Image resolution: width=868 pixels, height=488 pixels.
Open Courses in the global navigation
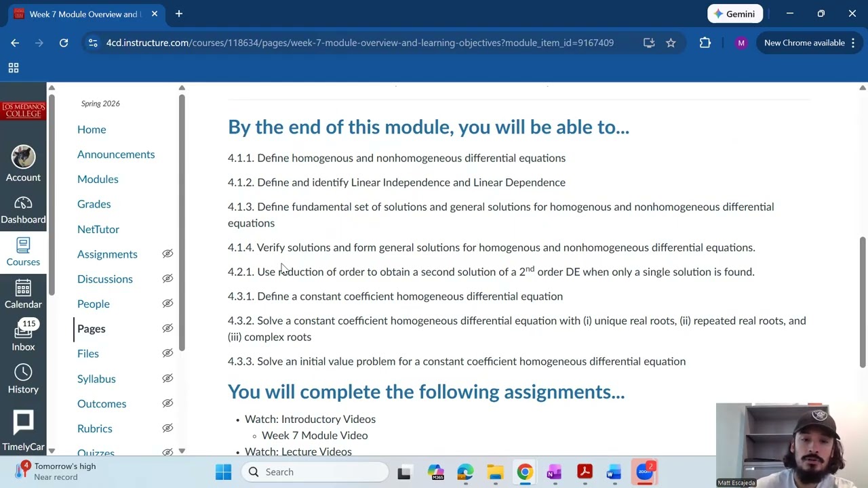(23, 252)
